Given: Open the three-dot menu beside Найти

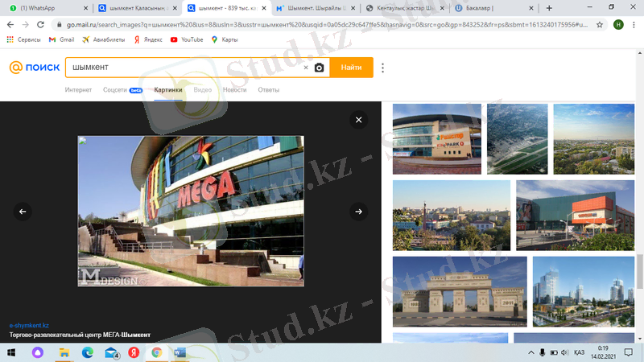Looking at the screenshot, I should [383, 68].
